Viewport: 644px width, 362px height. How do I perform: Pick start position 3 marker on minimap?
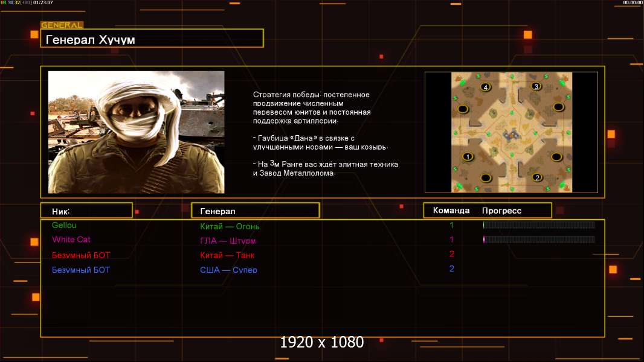click(535, 86)
